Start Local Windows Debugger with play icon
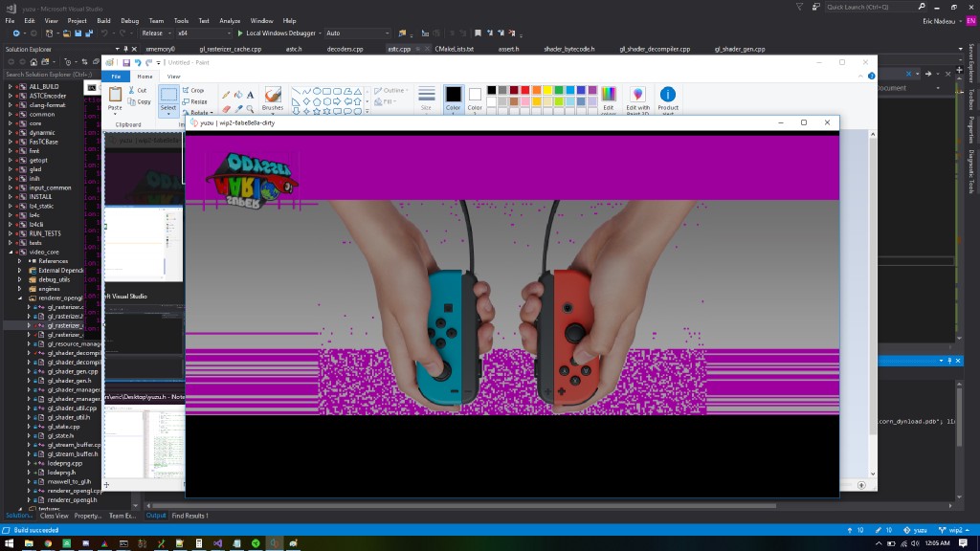 tap(239, 33)
